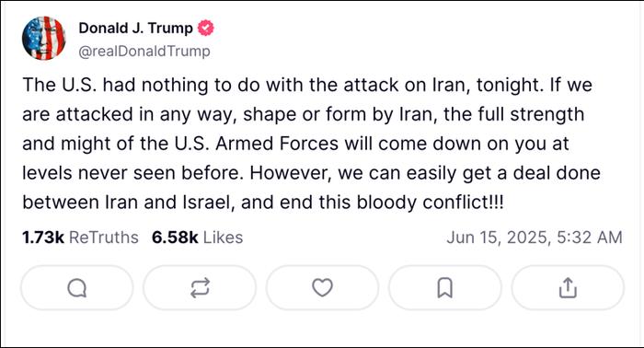644x348 pixels.
Task: Like the post using the heart icon
Action: click(x=322, y=287)
